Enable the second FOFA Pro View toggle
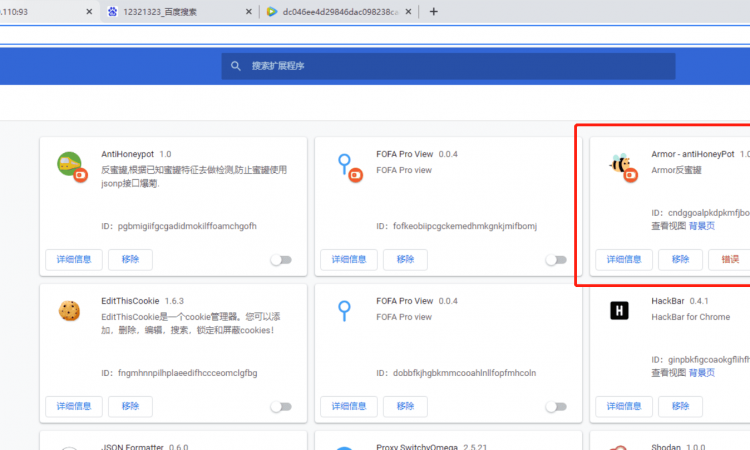Image resolution: width=750 pixels, height=450 pixels. (x=556, y=406)
